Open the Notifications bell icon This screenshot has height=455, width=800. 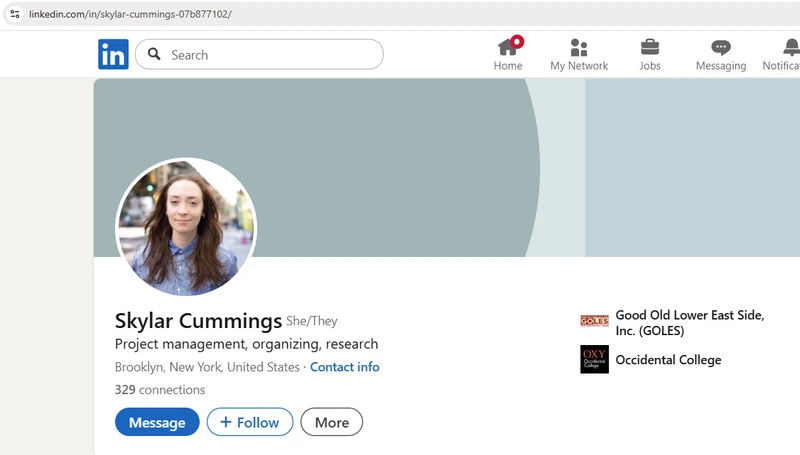click(x=790, y=47)
